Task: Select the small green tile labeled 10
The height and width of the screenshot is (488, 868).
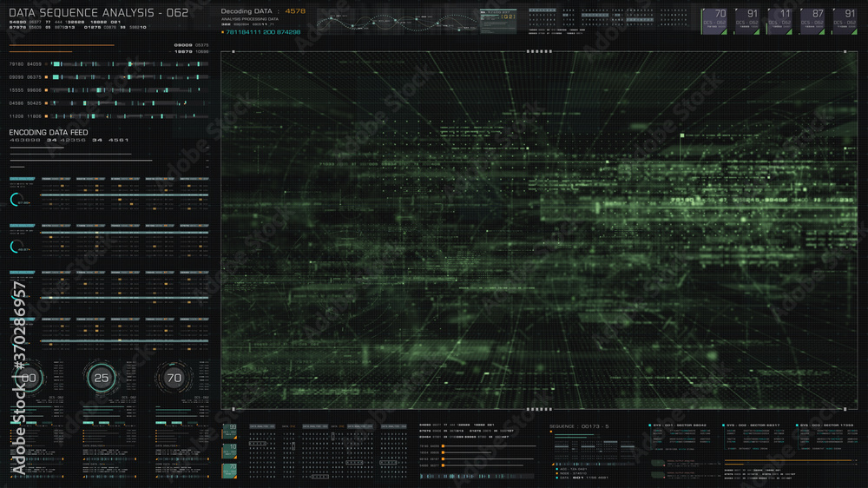Action: coord(229,451)
